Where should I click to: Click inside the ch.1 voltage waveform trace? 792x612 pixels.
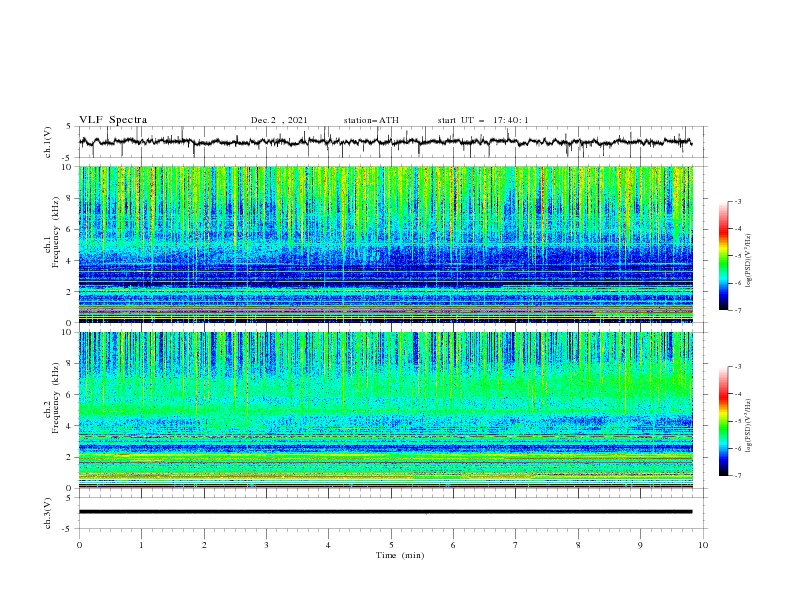point(385,142)
